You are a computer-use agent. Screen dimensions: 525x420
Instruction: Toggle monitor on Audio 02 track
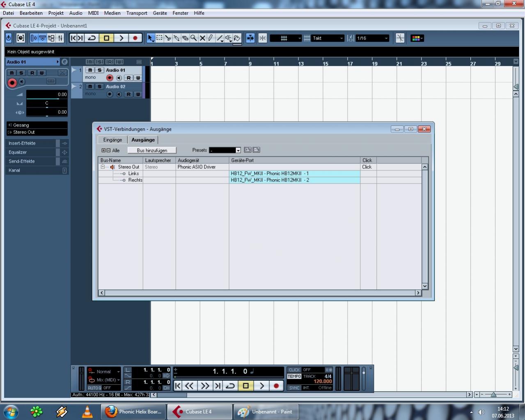click(119, 94)
